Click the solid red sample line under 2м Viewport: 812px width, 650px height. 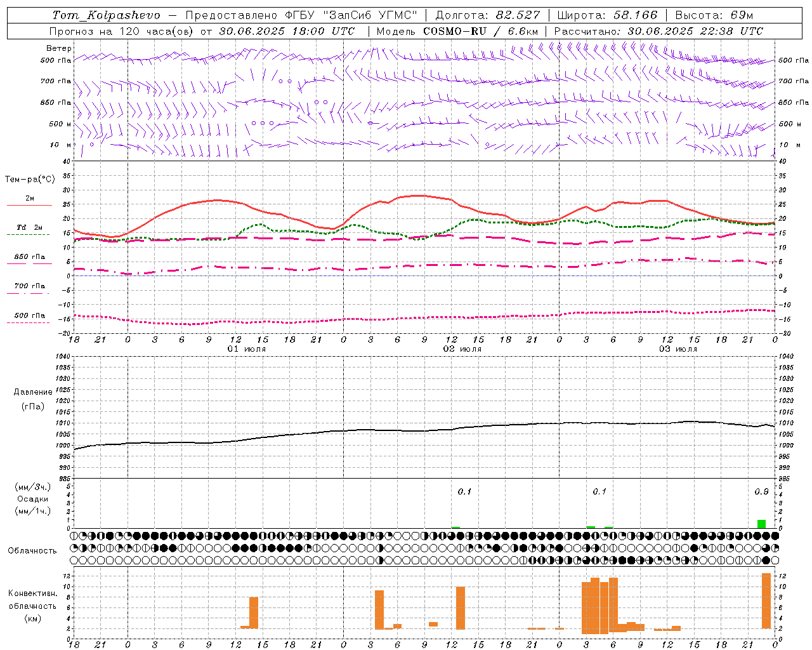29,205
